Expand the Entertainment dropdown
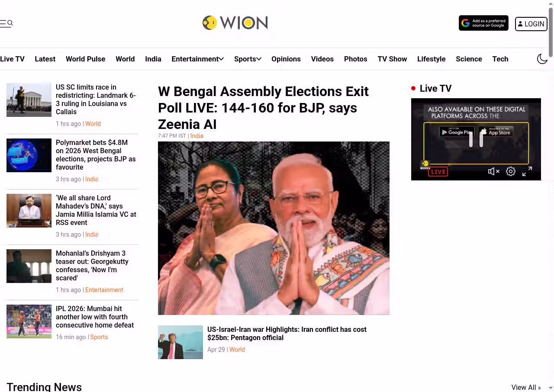The height and width of the screenshot is (392, 554). tap(197, 59)
